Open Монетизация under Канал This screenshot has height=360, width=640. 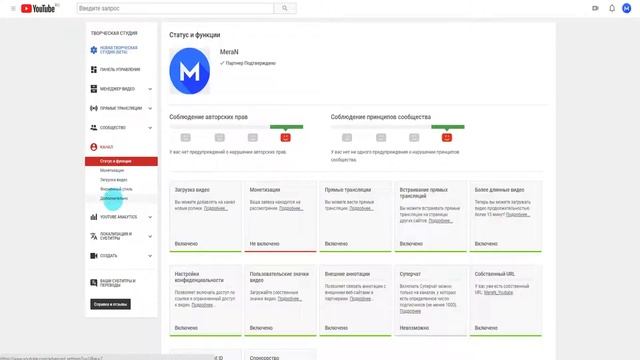112,171
